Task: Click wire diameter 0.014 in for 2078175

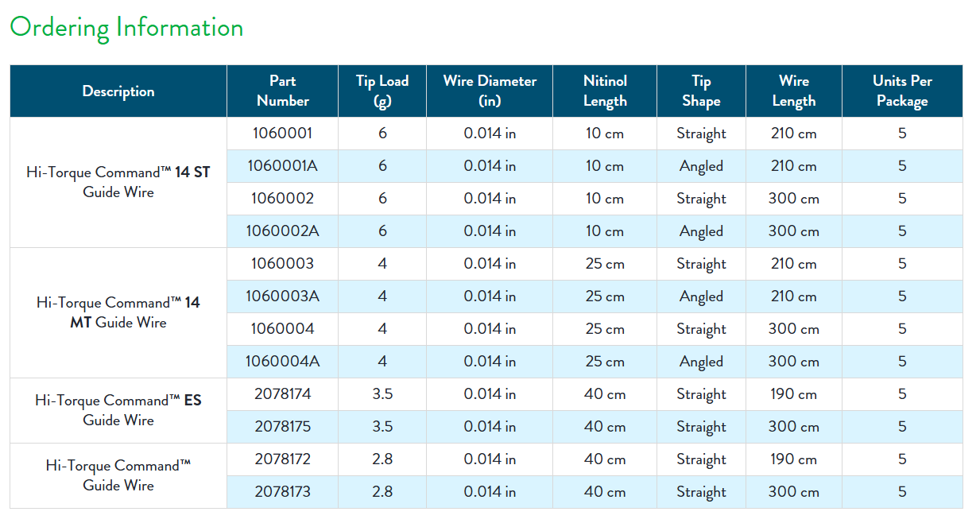Action: click(x=490, y=427)
